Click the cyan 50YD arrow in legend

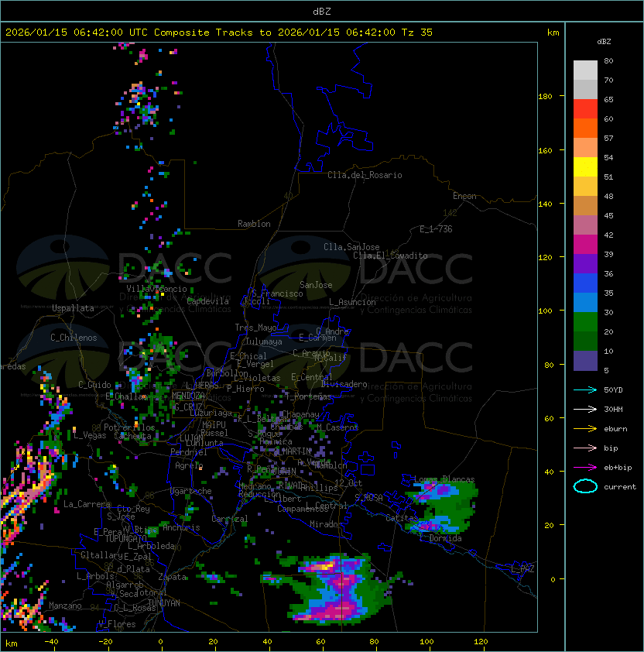point(585,389)
